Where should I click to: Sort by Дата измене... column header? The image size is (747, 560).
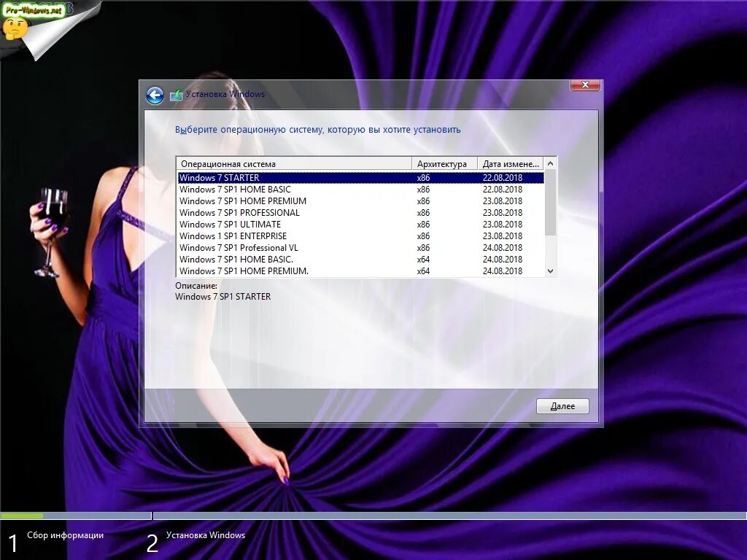click(510, 164)
